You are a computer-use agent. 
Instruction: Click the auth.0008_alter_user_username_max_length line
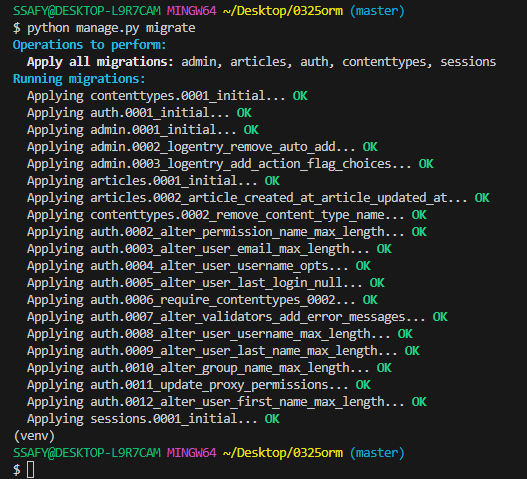220,334
